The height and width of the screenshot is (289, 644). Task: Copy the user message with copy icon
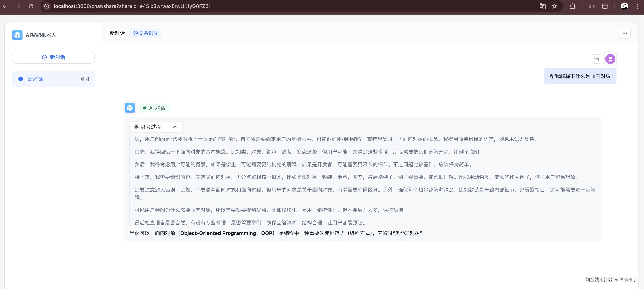click(x=596, y=59)
